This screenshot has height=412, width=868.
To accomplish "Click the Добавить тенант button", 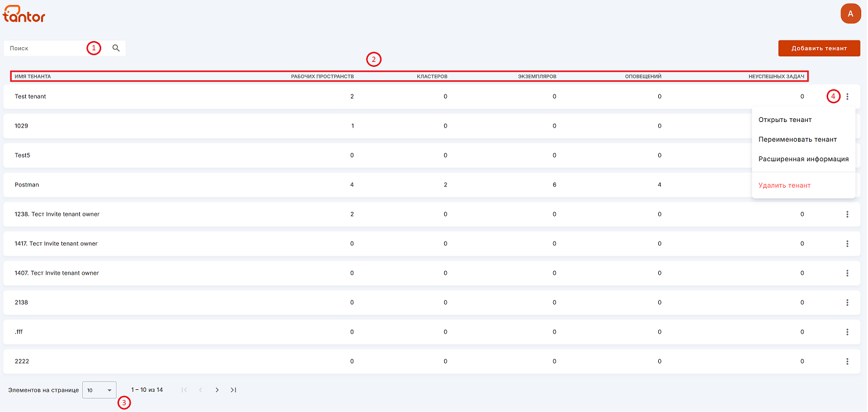I will [x=819, y=48].
